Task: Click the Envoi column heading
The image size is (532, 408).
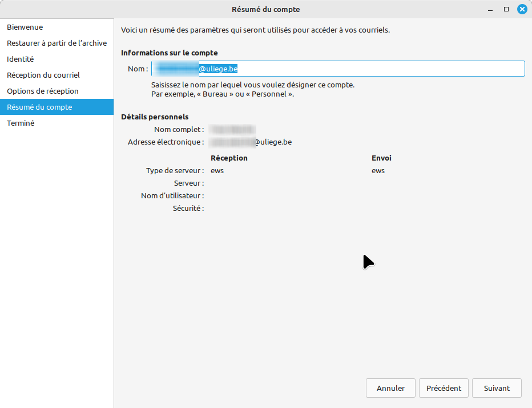Action: (381, 158)
